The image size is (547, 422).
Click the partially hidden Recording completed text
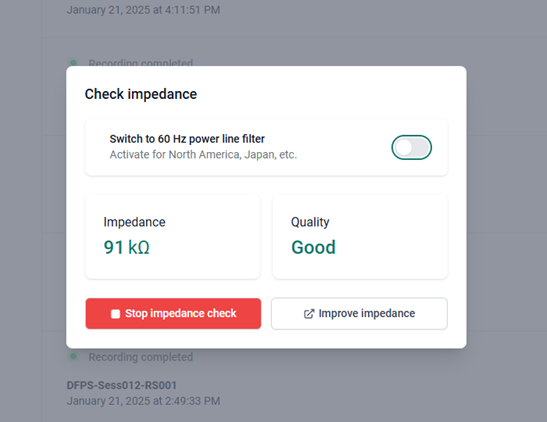click(x=141, y=63)
